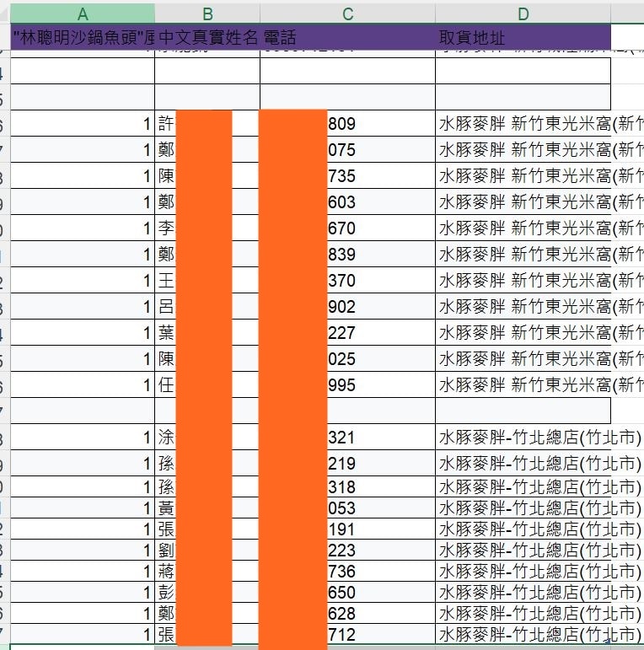
Task: Select 張 name cell in the 712 row
Action: [x=207, y=634]
